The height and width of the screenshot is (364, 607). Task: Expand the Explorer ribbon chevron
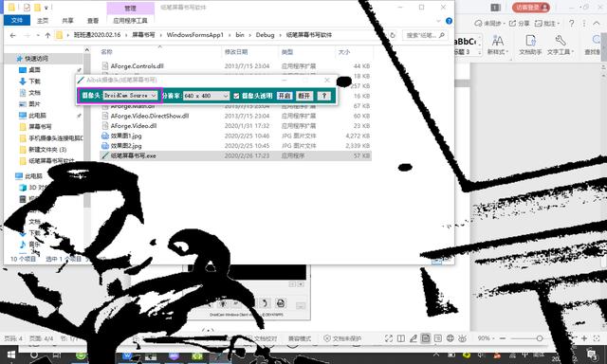(438, 21)
